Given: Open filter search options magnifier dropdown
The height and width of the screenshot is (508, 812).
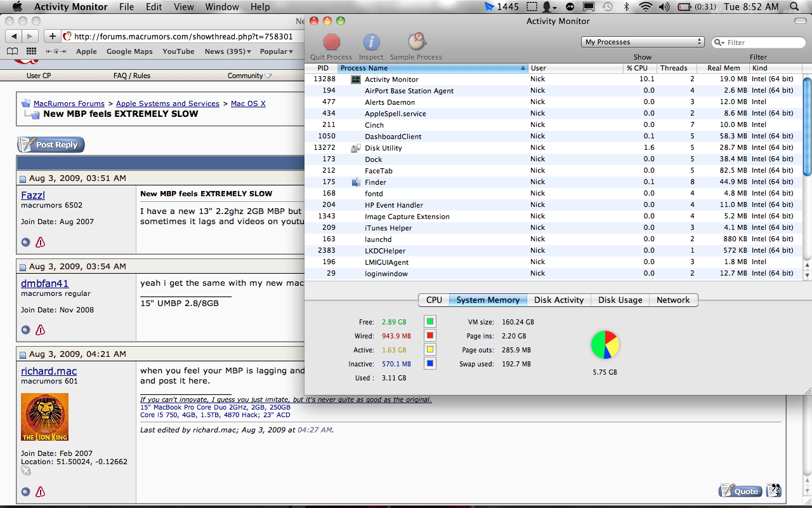Looking at the screenshot, I should 720,43.
